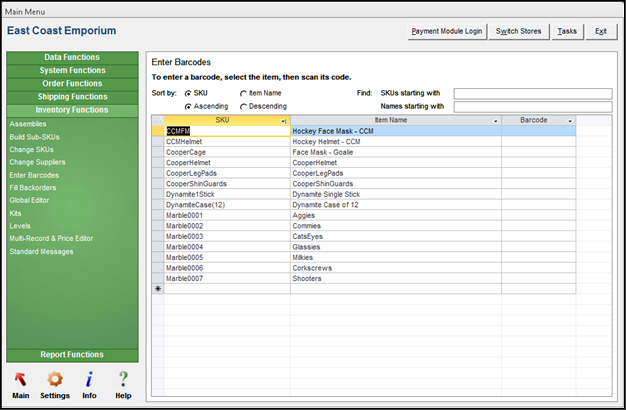This screenshot has width=626, height=410.
Task: Expand Shipping Functions section
Action: [72, 97]
